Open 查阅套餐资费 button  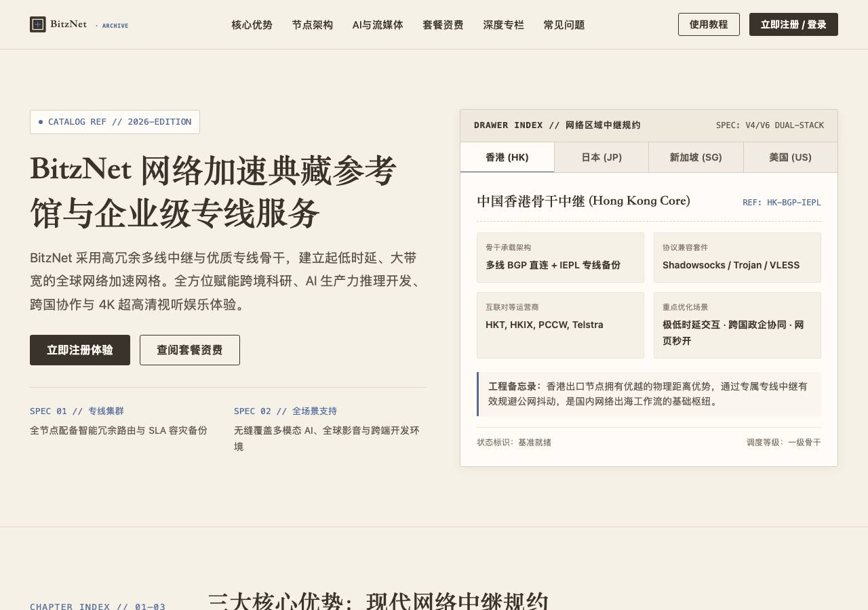[x=190, y=350]
